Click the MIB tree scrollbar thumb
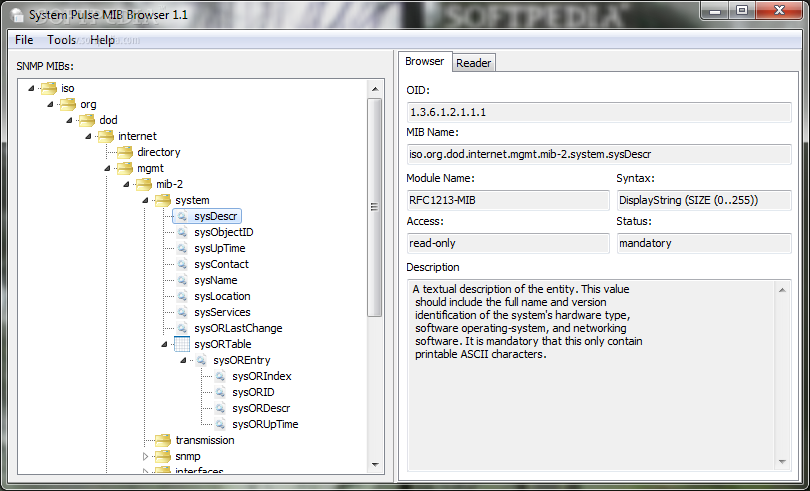The width and height of the screenshot is (810, 491). coord(375,207)
